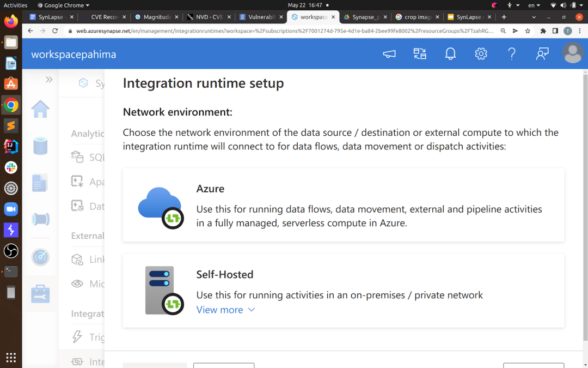Open Triggers menu item
The width and height of the screenshot is (588, 368).
(x=88, y=337)
